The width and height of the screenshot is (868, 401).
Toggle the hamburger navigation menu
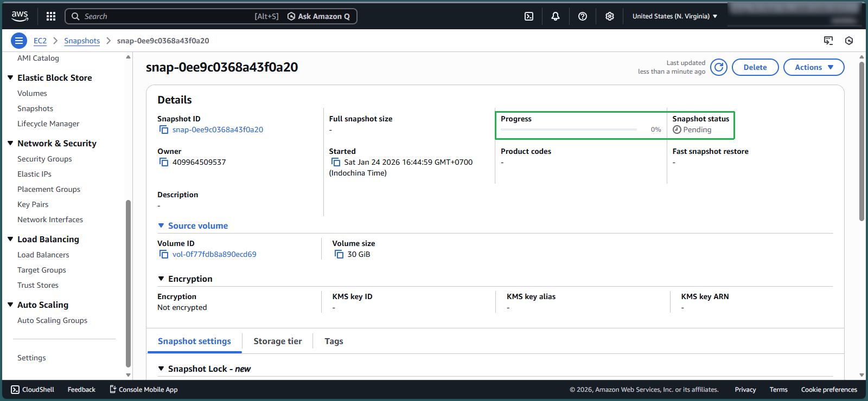(x=19, y=41)
